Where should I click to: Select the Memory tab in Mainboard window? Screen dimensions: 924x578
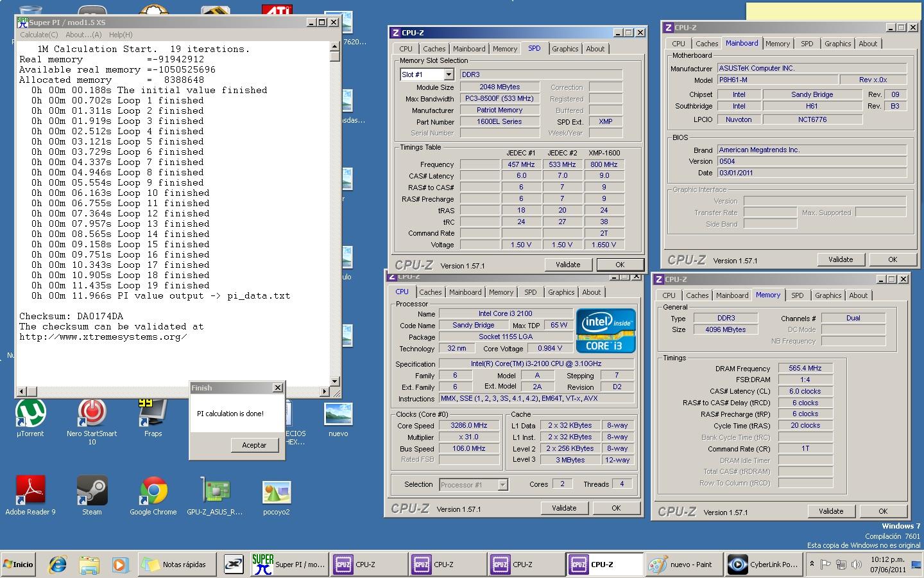pos(778,44)
